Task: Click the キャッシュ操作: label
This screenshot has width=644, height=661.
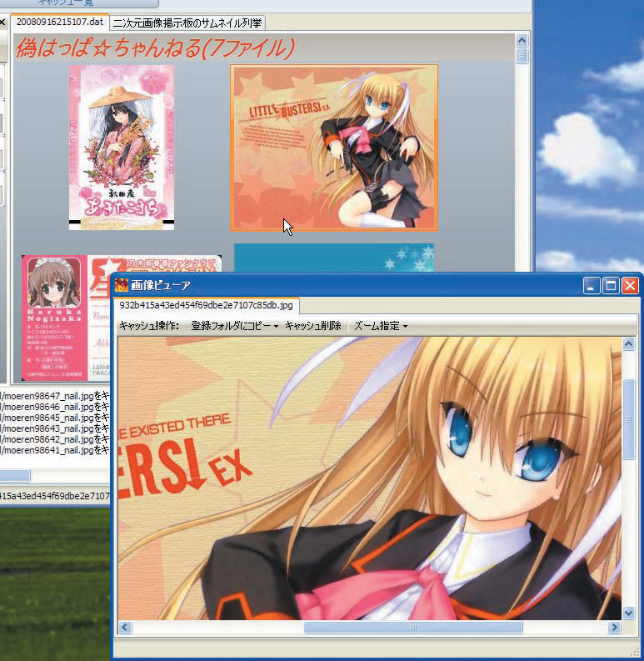Action: coord(149,326)
